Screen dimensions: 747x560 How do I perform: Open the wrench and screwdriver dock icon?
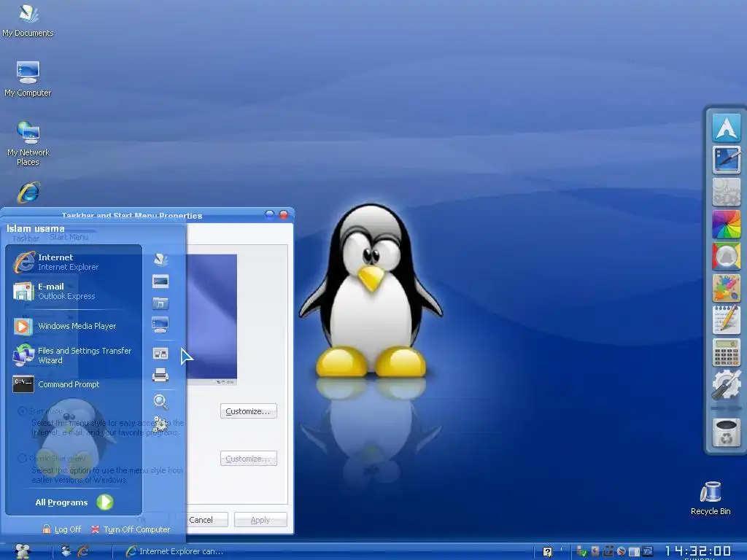pos(727,384)
